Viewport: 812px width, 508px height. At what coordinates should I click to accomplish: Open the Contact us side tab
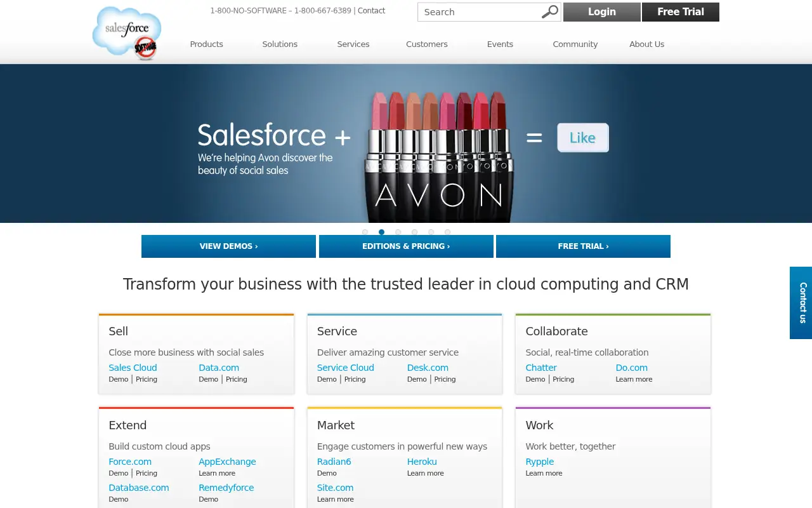801,303
